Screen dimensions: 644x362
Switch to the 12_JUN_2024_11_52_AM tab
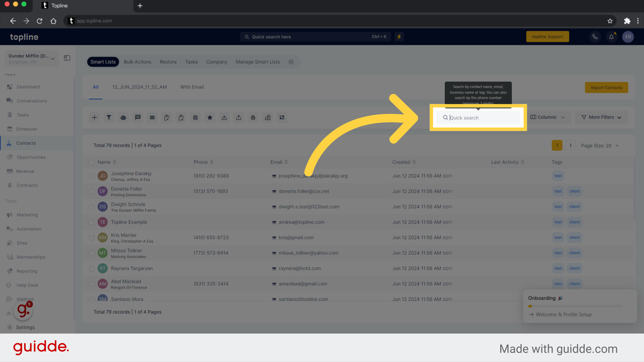(139, 86)
